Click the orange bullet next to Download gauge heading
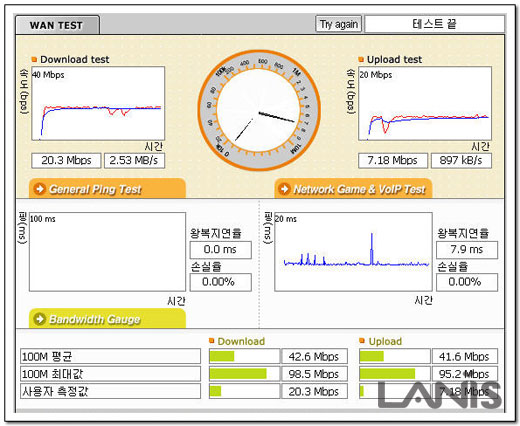Viewport: 520px width, 426px height. [x=211, y=341]
